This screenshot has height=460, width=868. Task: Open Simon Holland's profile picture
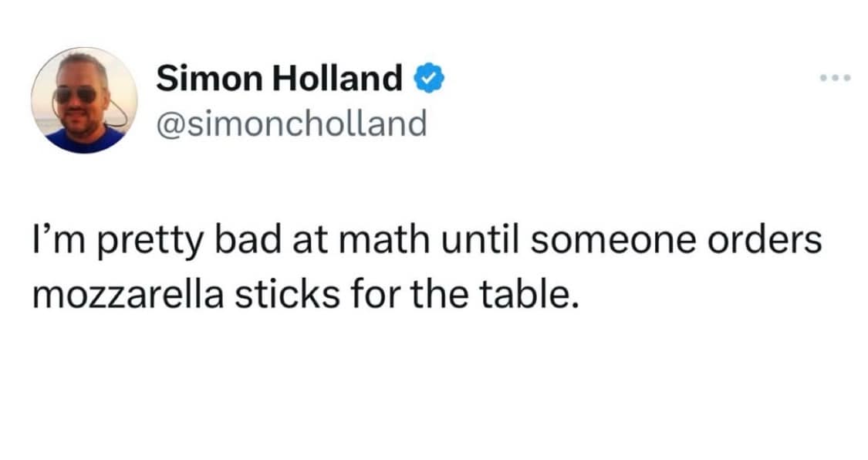click(84, 100)
